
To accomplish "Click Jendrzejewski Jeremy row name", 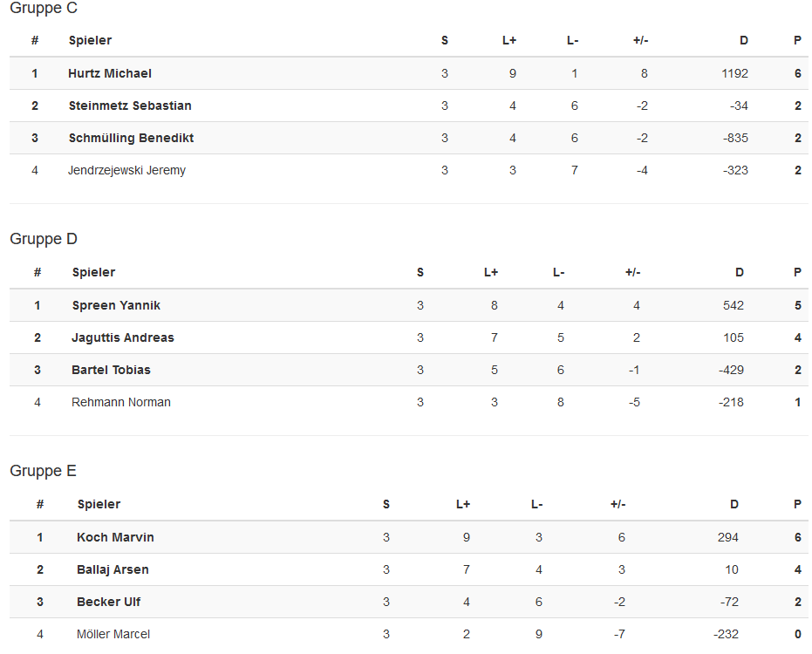I will tap(126, 171).
